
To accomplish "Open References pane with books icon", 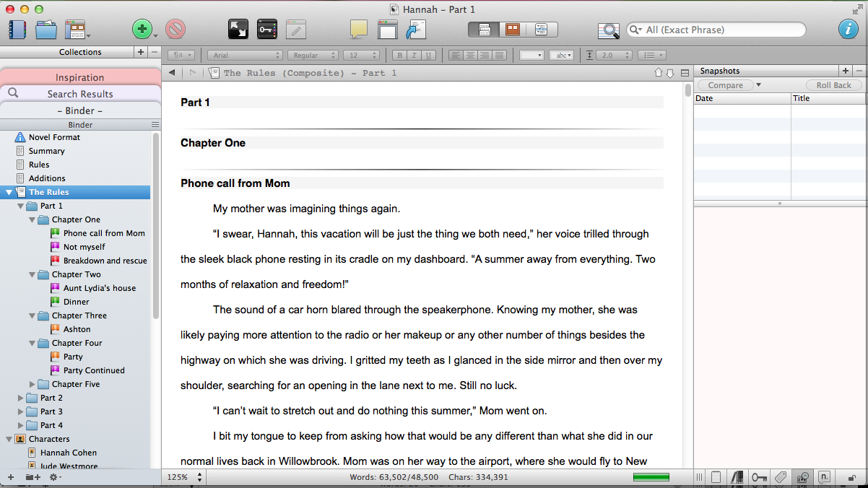I will point(737,477).
